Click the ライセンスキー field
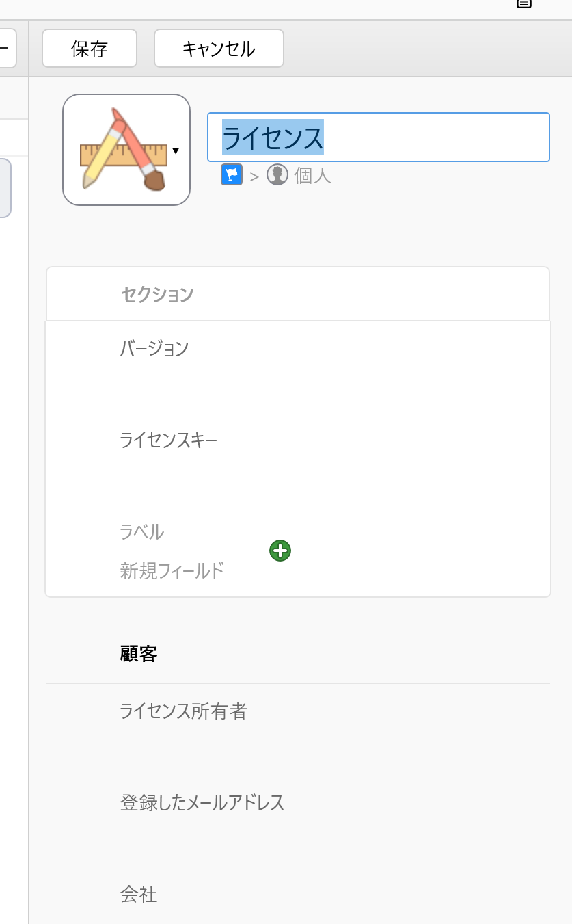The width and height of the screenshot is (572, 924). pyautogui.click(x=168, y=440)
